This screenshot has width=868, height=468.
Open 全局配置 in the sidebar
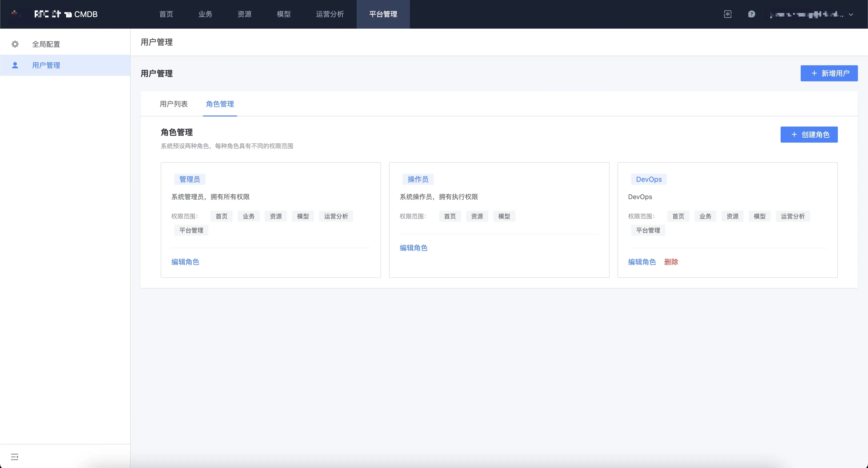[46, 44]
